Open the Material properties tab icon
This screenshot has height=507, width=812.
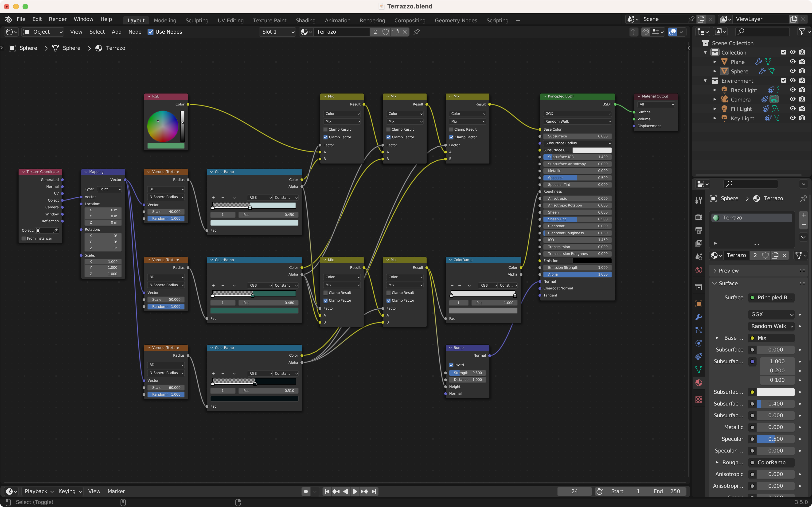click(699, 382)
